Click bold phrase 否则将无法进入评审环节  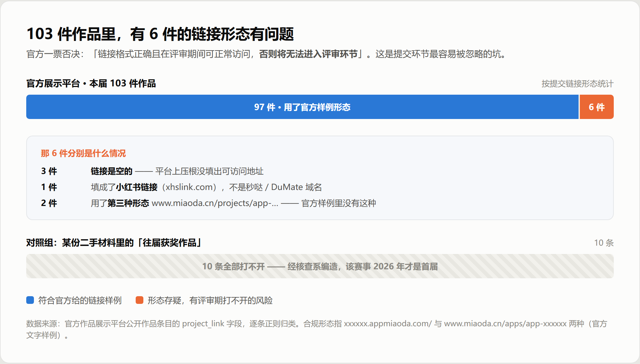(x=308, y=54)
